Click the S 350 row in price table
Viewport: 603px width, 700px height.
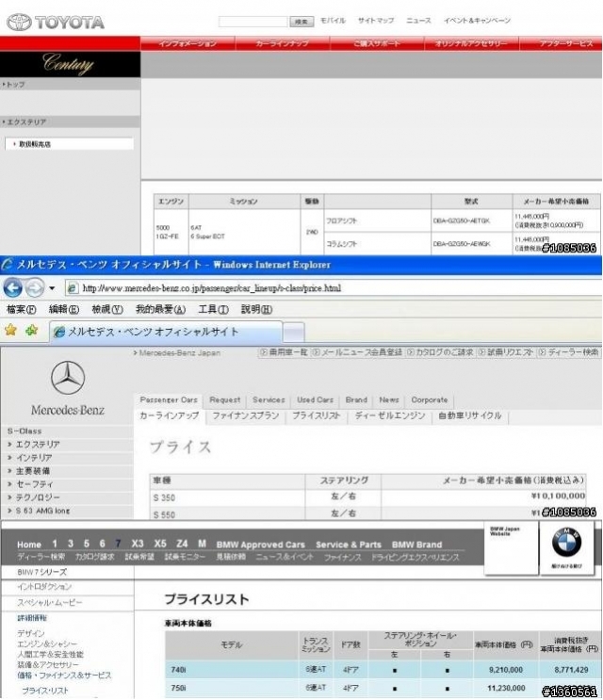[x=367, y=497]
